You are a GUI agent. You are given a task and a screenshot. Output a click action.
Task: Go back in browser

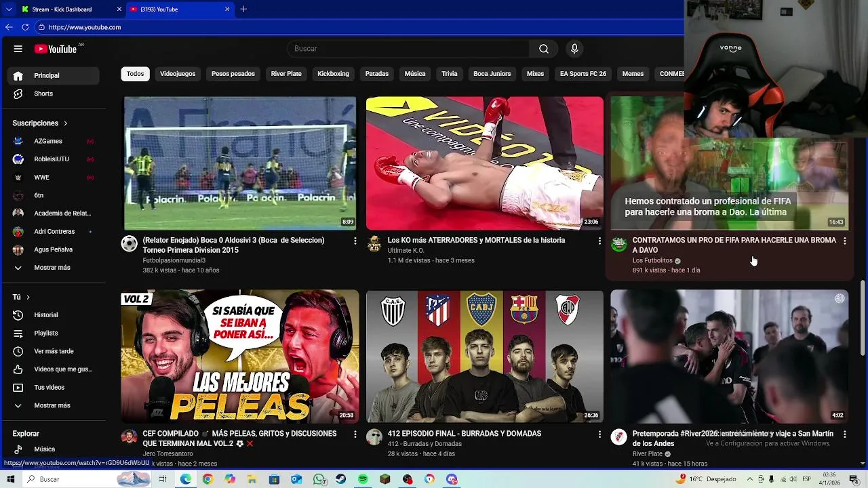pyautogui.click(x=9, y=27)
